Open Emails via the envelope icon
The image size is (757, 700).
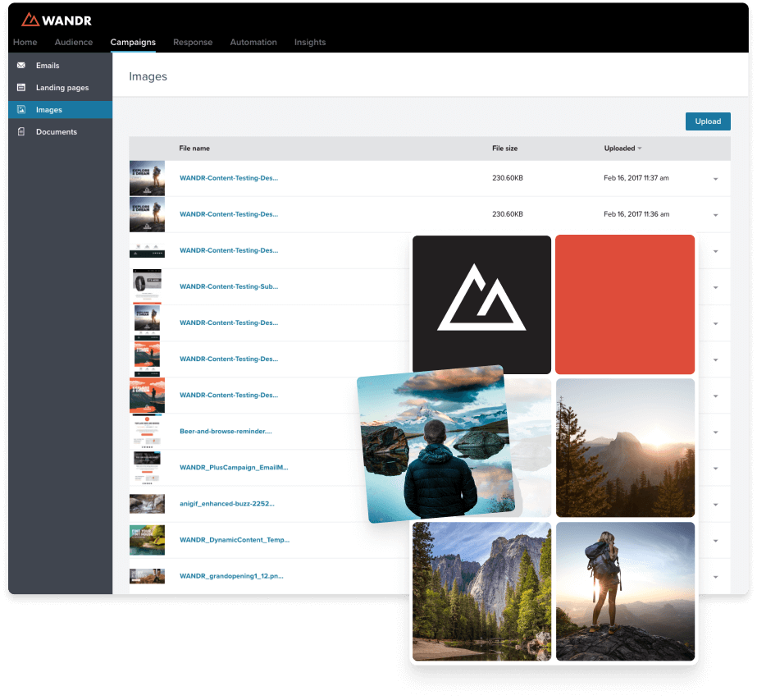pos(21,65)
